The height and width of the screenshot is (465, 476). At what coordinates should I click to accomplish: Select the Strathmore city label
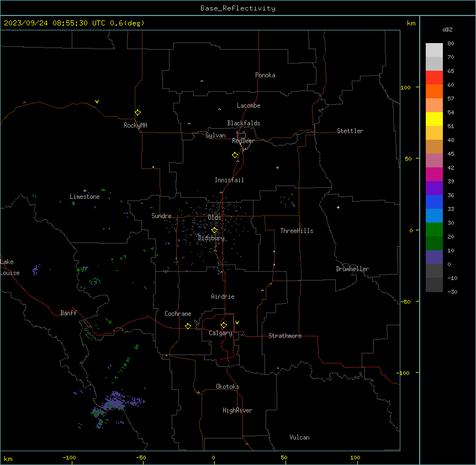coord(285,336)
